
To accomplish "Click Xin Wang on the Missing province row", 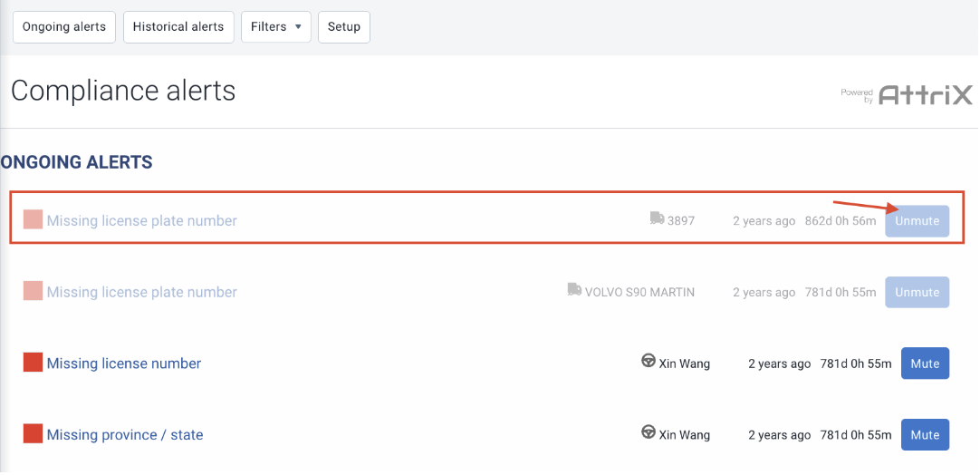I will [685, 435].
